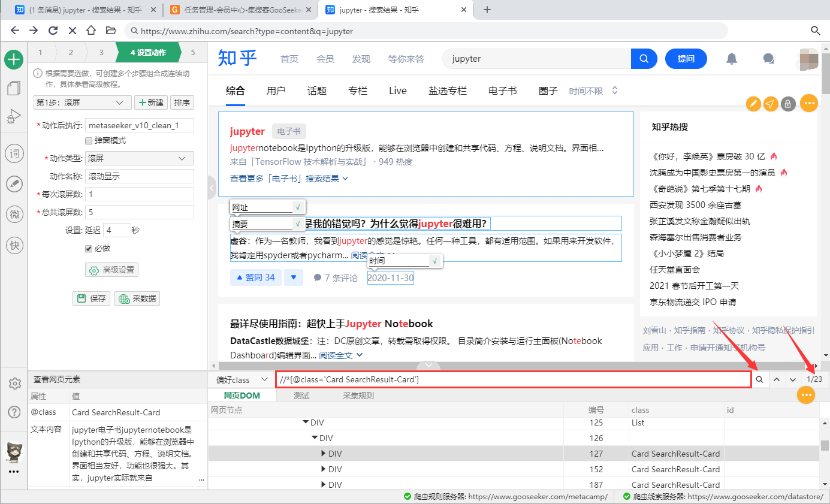Open the 时间不限 filter dropdown
830x504 pixels.
(x=593, y=90)
